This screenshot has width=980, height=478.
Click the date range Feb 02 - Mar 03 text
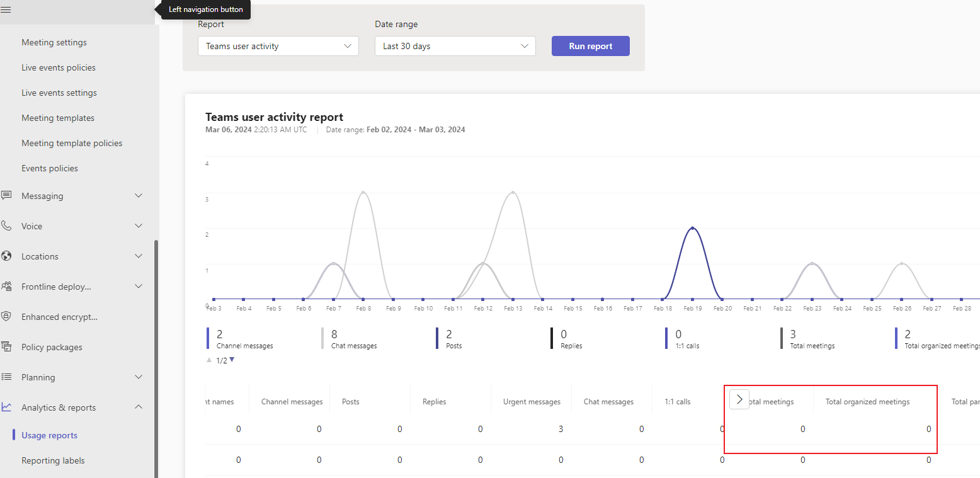point(416,130)
